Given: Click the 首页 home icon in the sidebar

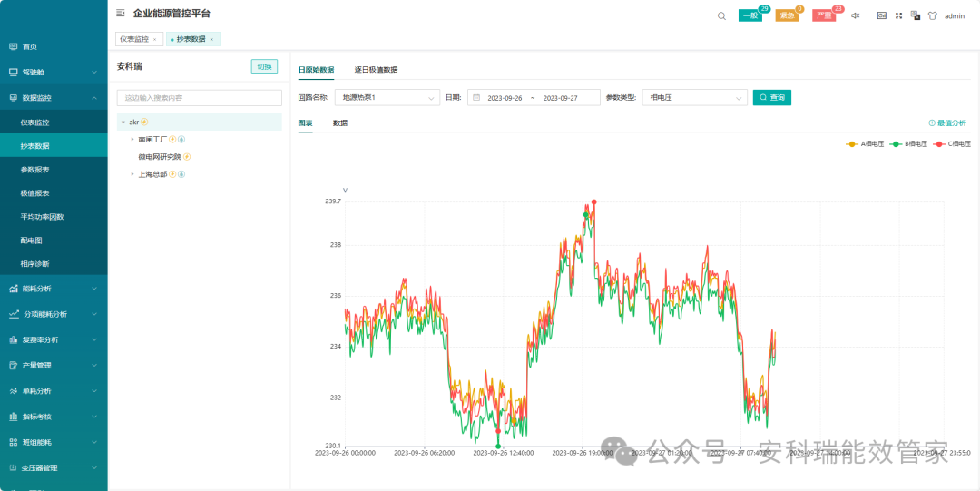Looking at the screenshot, I should coord(13,46).
